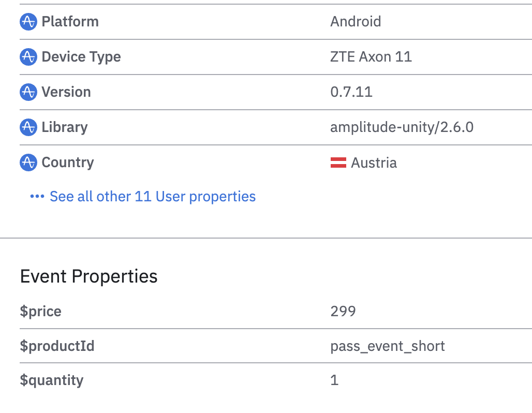Click the Event Properties heading
532x413 pixels.
(x=88, y=276)
